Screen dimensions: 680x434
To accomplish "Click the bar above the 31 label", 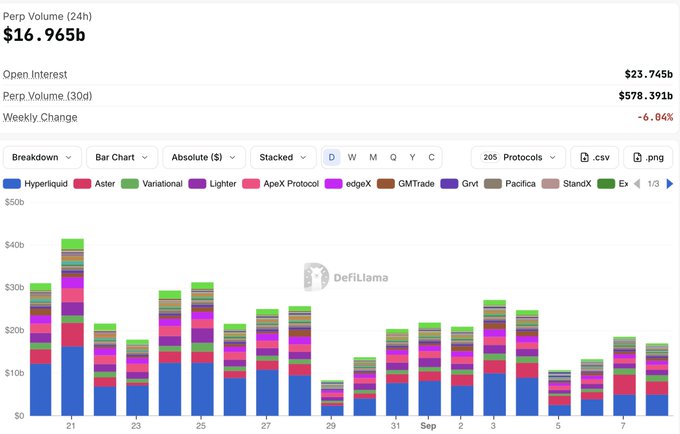I will pyautogui.click(x=397, y=372).
